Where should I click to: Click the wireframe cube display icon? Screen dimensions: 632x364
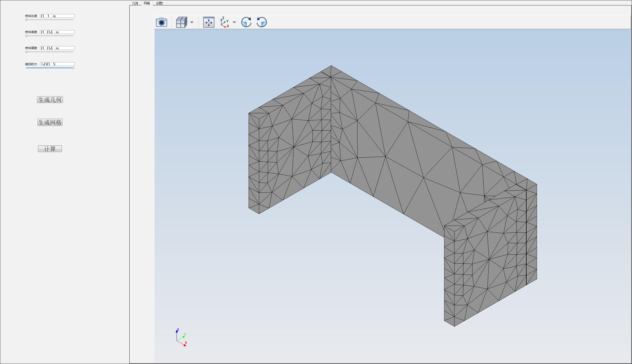(x=181, y=22)
